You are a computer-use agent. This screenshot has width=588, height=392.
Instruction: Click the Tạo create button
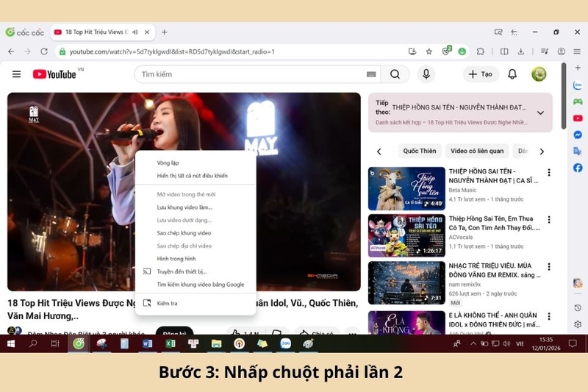coord(481,74)
